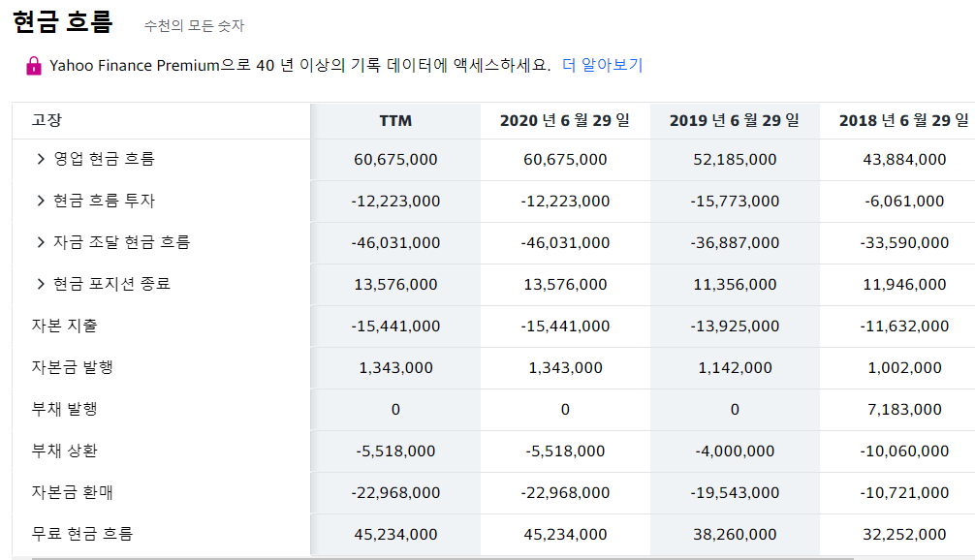Click the horizontal scrollbar below the table
This screenshot has height=560, width=975.
click(x=443, y=558)
